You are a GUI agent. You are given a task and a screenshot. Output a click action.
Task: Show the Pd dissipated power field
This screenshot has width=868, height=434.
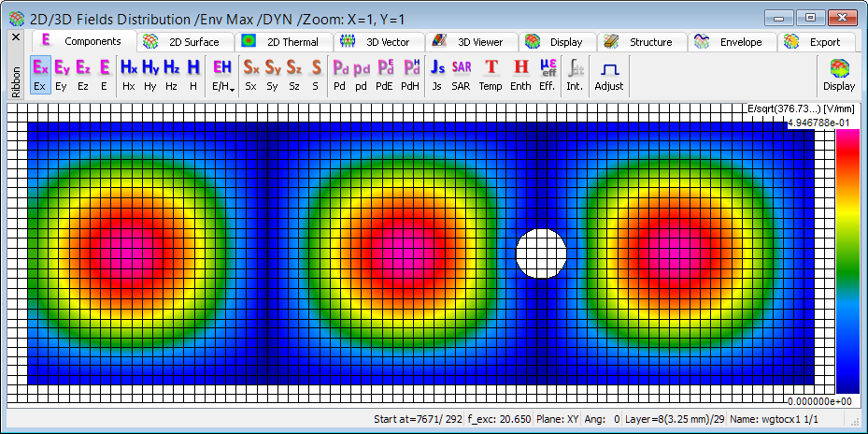(x=340, y=75)
